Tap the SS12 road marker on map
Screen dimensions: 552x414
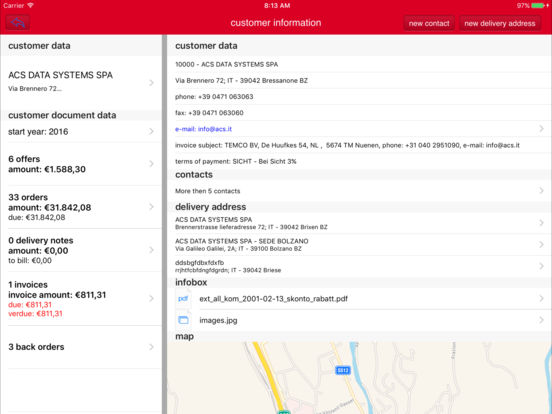tap(343, 370)
